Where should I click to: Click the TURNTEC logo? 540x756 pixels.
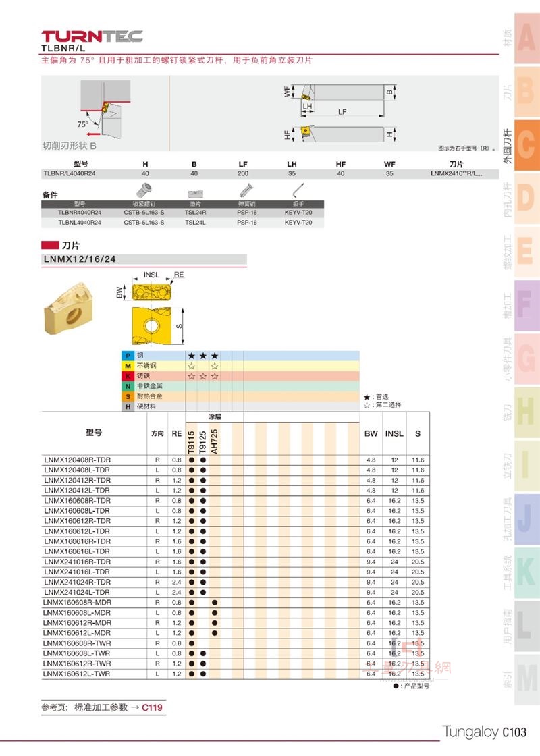92,36
